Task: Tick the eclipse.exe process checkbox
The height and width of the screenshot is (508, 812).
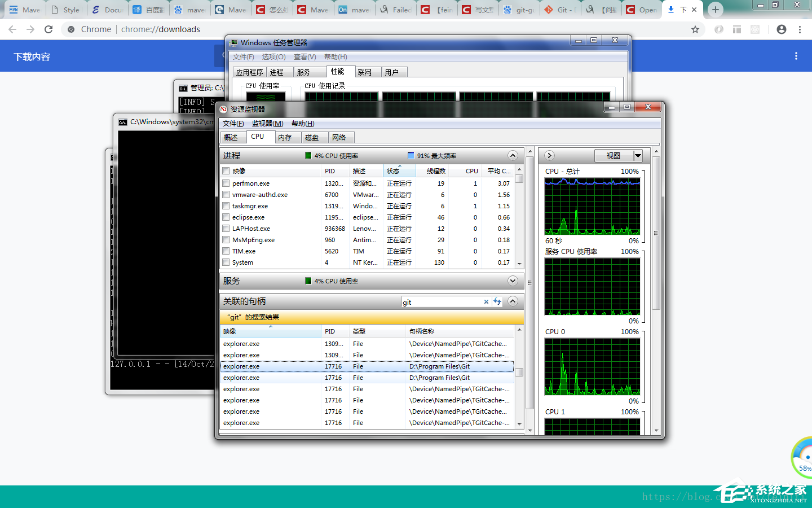Action: click(x=226, y=217)
